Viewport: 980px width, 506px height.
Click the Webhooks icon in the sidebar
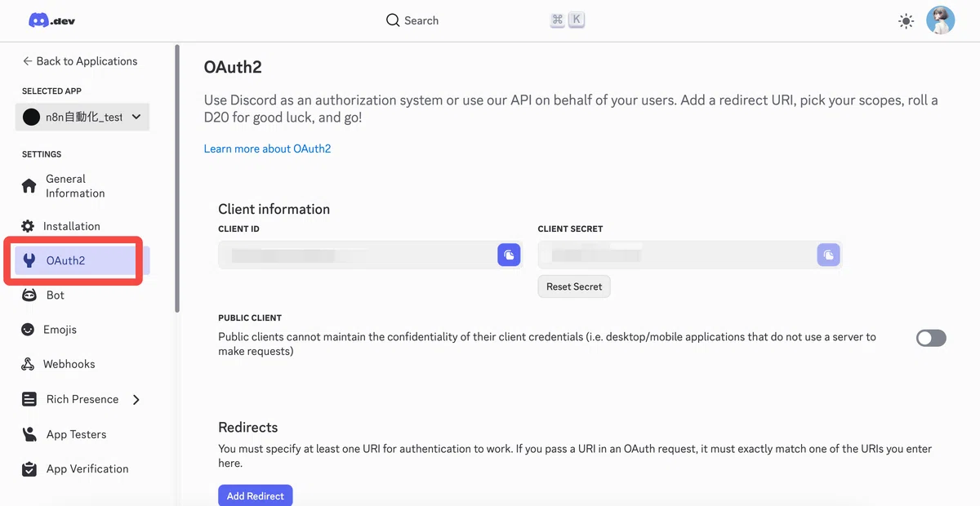pos(29,364)
